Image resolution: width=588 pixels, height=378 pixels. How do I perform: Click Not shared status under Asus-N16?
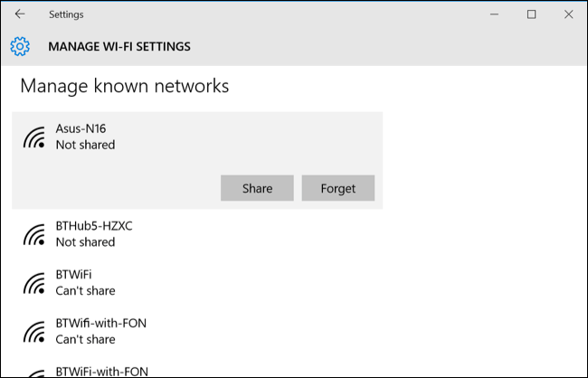coord(86,145)
